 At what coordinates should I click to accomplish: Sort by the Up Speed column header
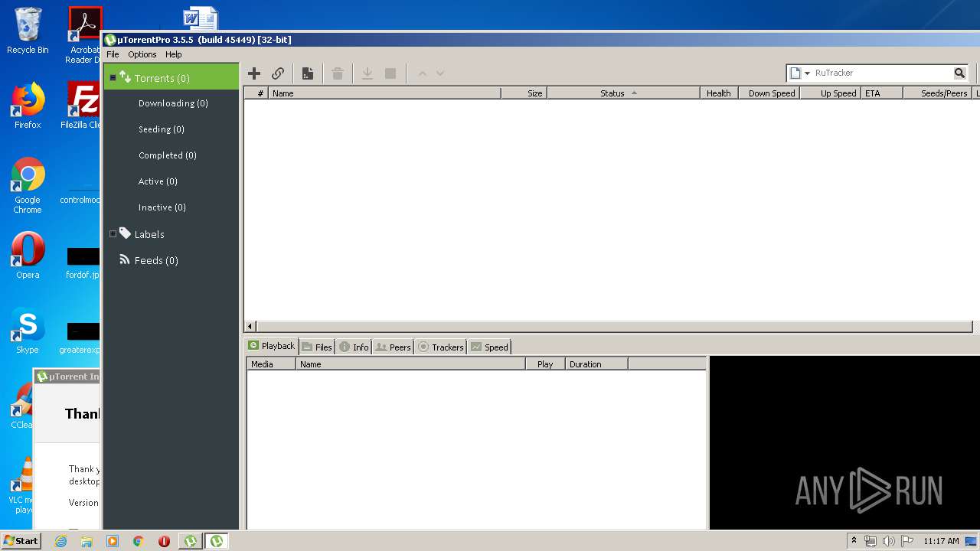click(x=830, y=93)
